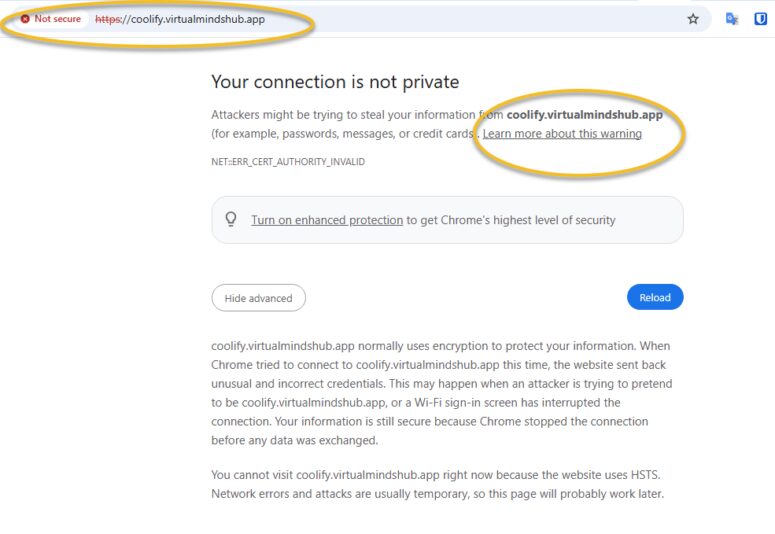Image resolution: width=775 pixels, height=534 pixels.
Task: Bookmark this page with the star icon
Action: pyautogui.click(x=693, y=19)
